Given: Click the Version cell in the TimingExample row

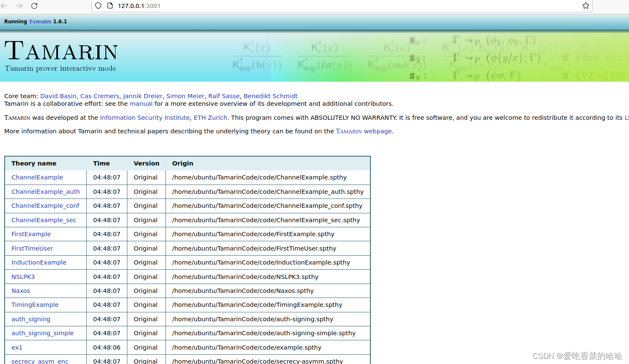Looking at the screenshot, I should coord(146,305).
